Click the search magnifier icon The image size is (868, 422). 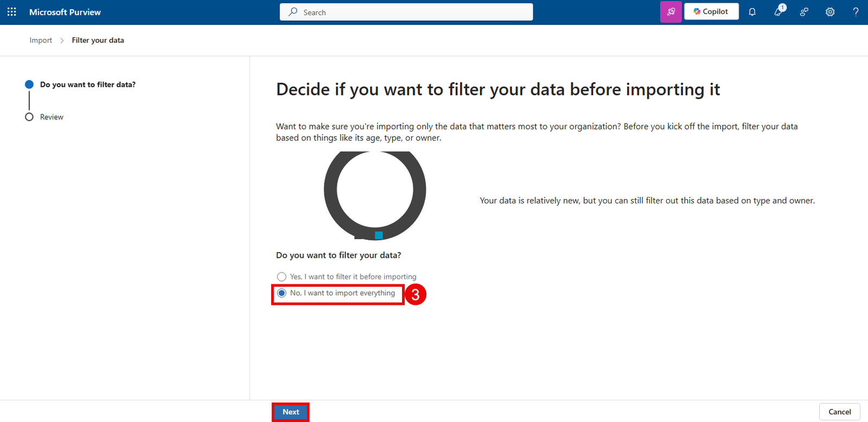tap(293, 12)
